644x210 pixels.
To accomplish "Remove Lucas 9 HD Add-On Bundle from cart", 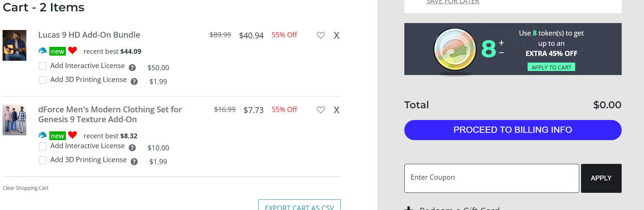I will [x=337, y=35].
